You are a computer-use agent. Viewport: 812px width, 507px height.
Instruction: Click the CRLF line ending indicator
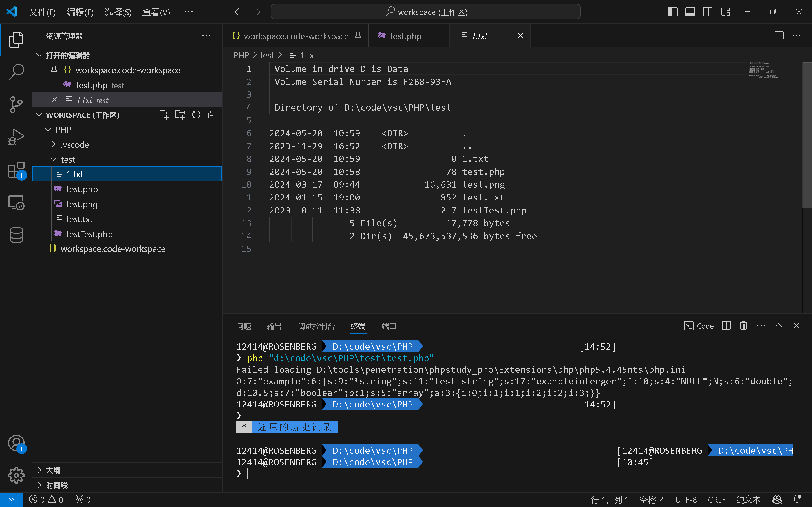pos(716,500)
